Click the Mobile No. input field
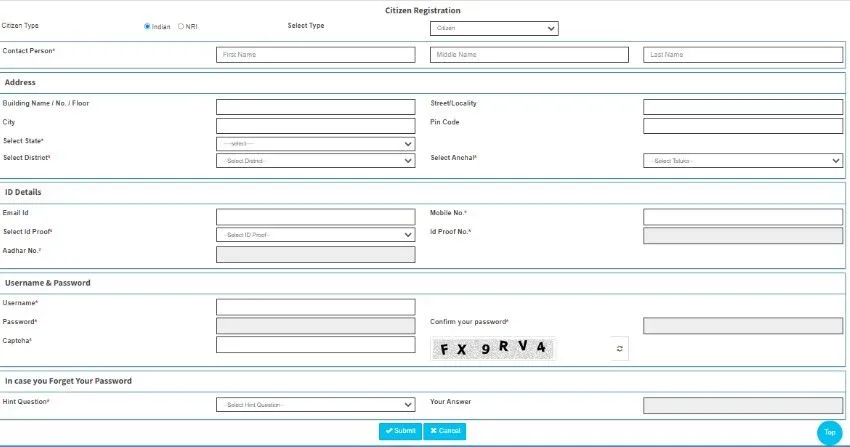 (x=742, y=216)
